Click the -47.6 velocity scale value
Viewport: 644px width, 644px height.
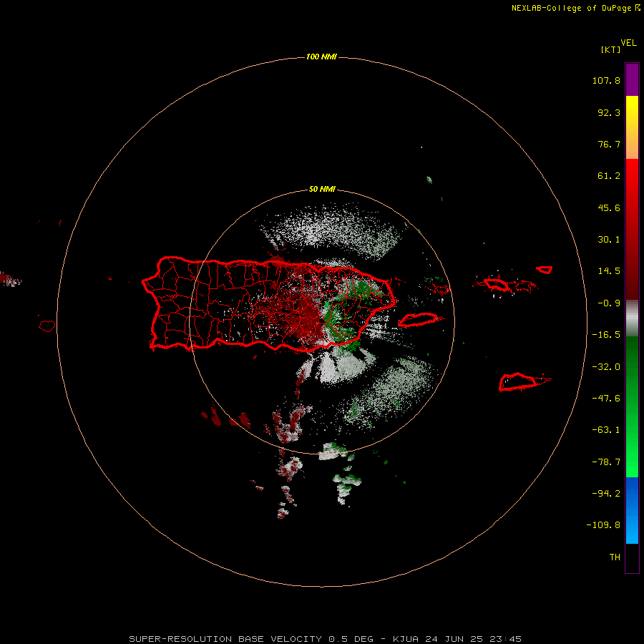[606, 399]
